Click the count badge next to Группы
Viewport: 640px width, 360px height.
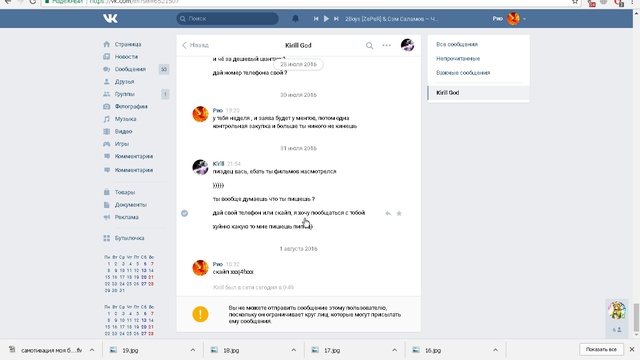[x=165, y=94]
